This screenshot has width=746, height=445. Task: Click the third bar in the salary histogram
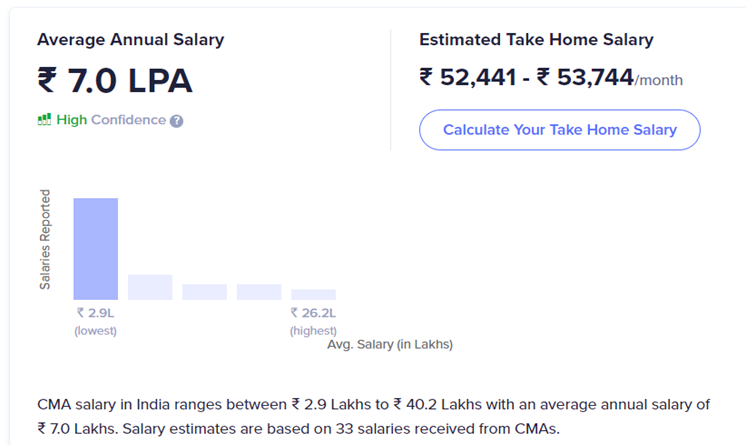204,292
